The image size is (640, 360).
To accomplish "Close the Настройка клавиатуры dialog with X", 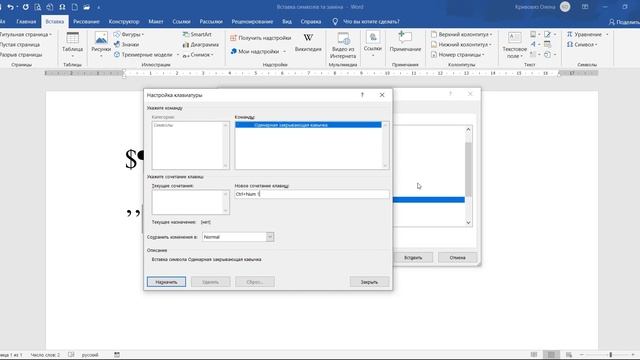I will pos(382,95).
